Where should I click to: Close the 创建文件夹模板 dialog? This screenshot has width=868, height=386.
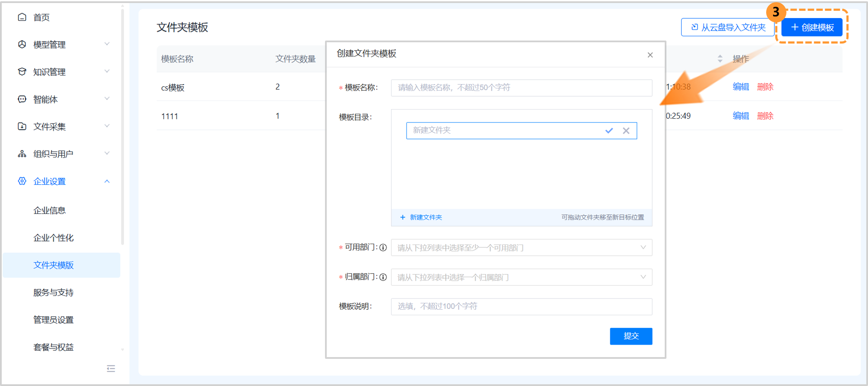coord(650,55)
